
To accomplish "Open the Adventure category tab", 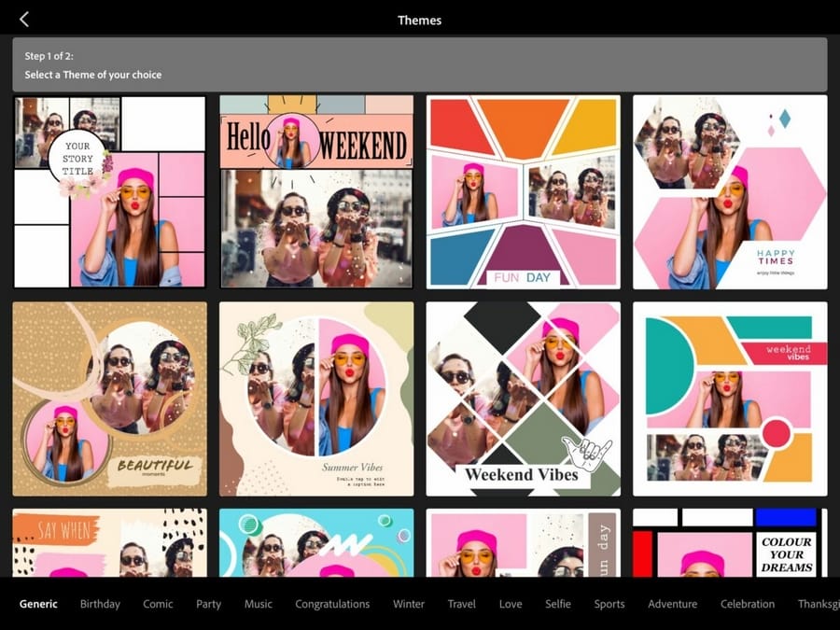I will (672, 604).
